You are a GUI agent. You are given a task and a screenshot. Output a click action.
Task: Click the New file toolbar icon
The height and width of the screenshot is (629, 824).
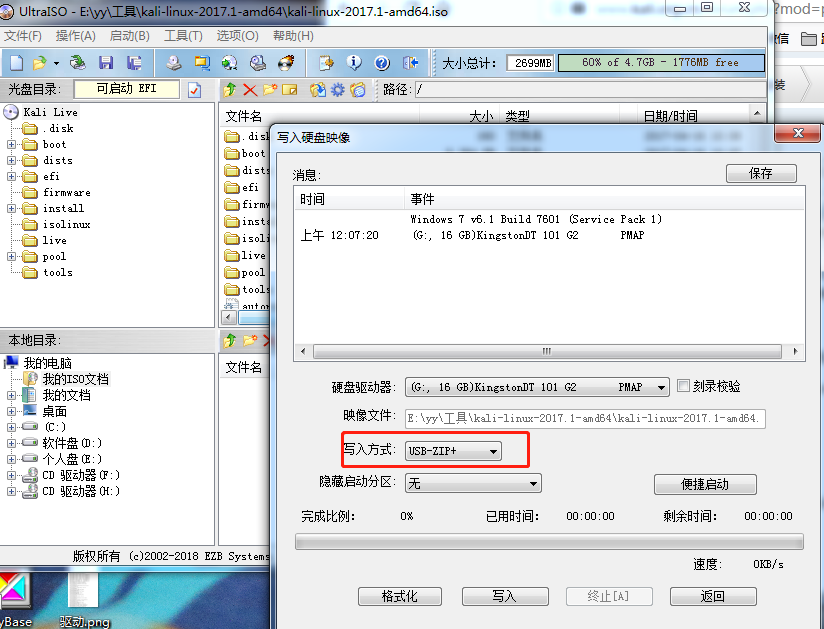(x=16, y=63)
